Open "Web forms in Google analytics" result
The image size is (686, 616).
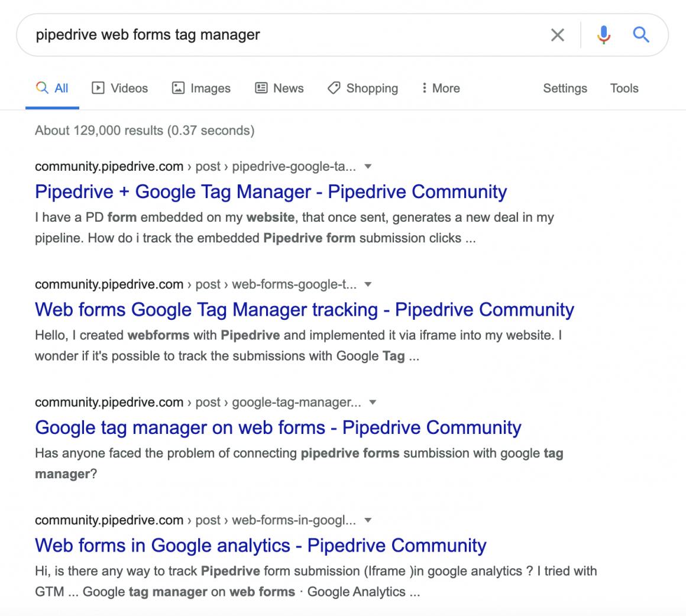click(x=260, y=545)
